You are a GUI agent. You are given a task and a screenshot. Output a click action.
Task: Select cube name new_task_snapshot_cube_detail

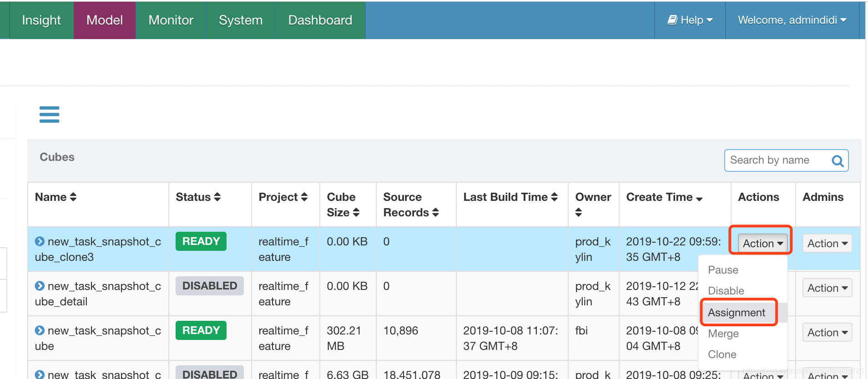coord(98,294)
